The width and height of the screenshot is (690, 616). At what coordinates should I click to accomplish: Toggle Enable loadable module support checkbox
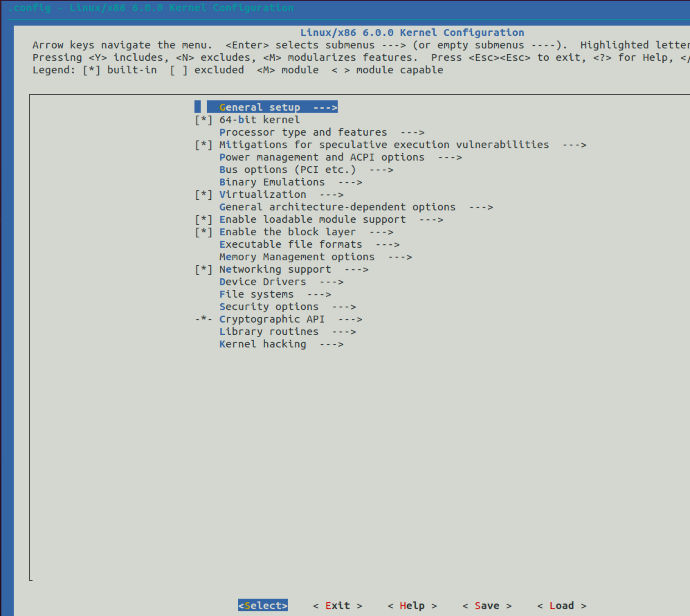pyautogui.click(x=203, y=220)
